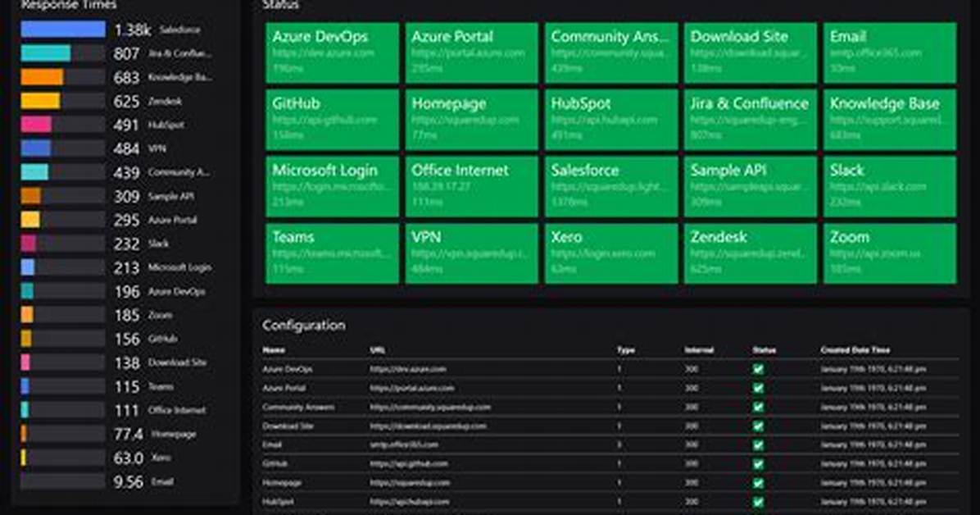Click the Zoom status tile
The height and width of the screenshot is (515, 980).
890,254
